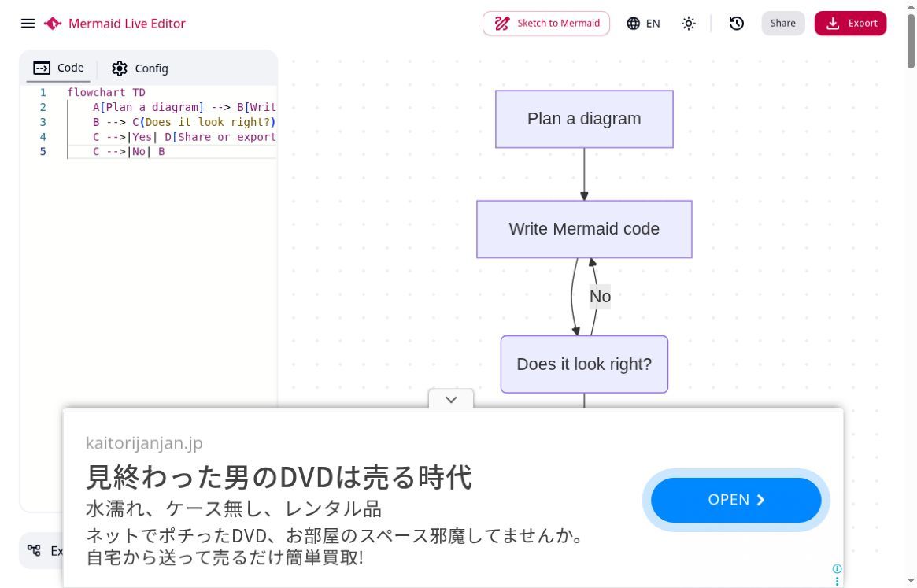The width and height of the screenshot is (917, 588).
Task: Click line 1 'flowchart TD' in editor
Action: [105, 92]
